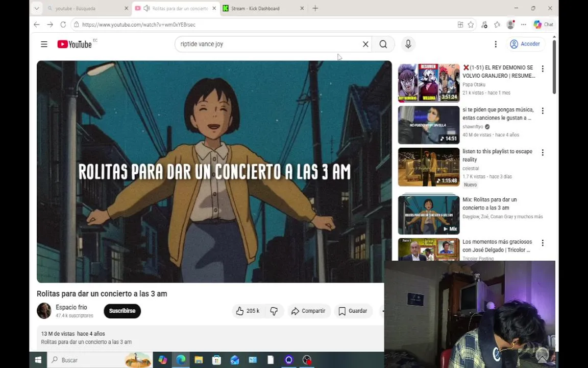Image resolution: width=588 pixels, height=368 pixels.
Task: Go forward with the browser forward arrow
Action: pos(50,25)
